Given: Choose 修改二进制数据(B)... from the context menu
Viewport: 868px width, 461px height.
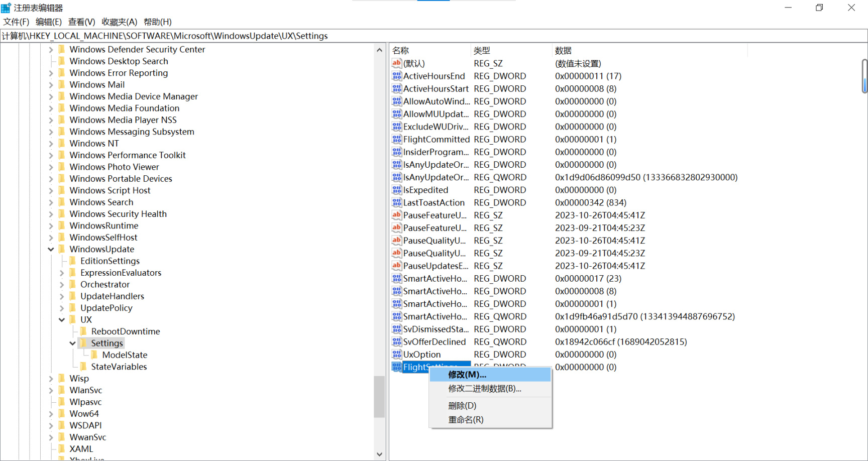Looking at the screenshot, I should (490, 389).
